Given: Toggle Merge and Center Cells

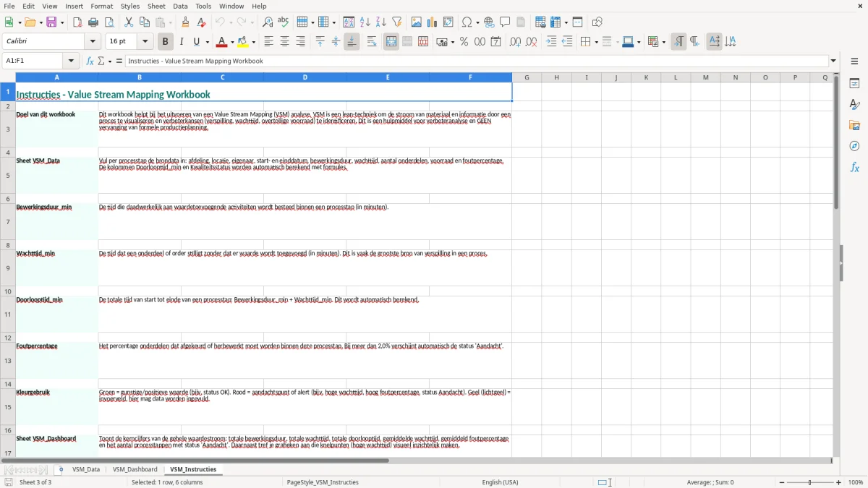Looking at the screenshot, I should pyautogui.click(x=391, y=42).
